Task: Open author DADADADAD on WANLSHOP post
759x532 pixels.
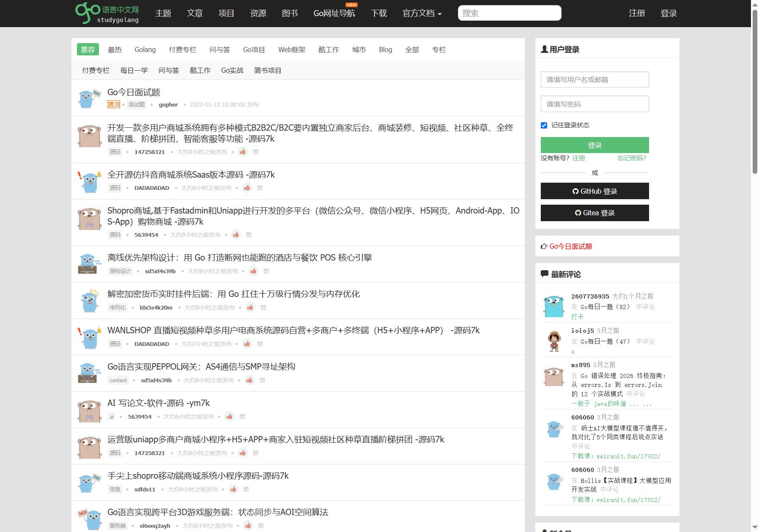Action: coord(152,344)
